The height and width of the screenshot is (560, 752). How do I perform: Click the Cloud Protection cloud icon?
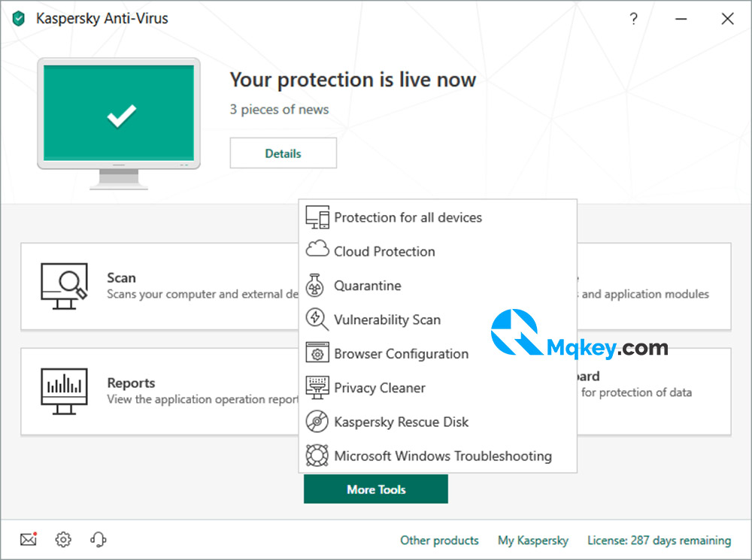317,250
